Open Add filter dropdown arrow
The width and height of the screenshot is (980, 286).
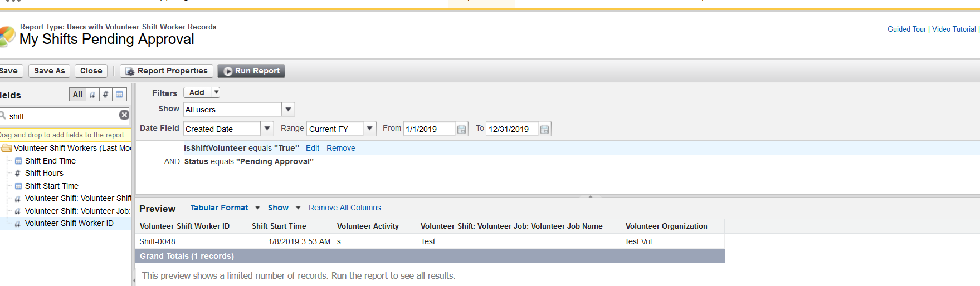pos(216,92)
